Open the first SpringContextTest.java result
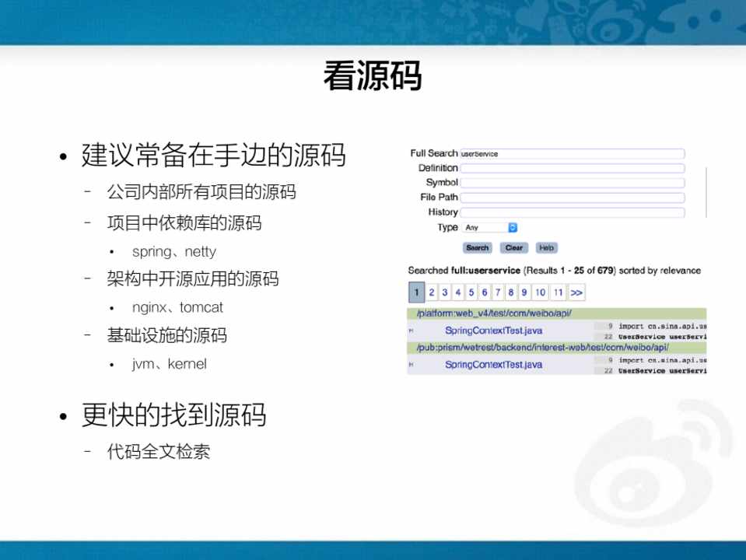This screenshot has width=746, height=560. (x=493, y=331)
